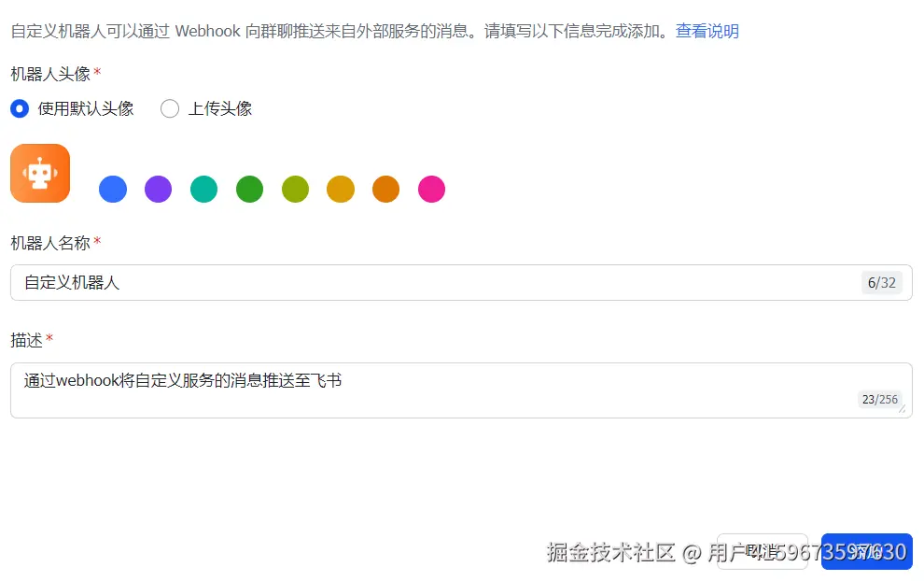Choose the blue avatar color circle
The width and height of the screenshot is (924, 581).
(x=113, y=190)
